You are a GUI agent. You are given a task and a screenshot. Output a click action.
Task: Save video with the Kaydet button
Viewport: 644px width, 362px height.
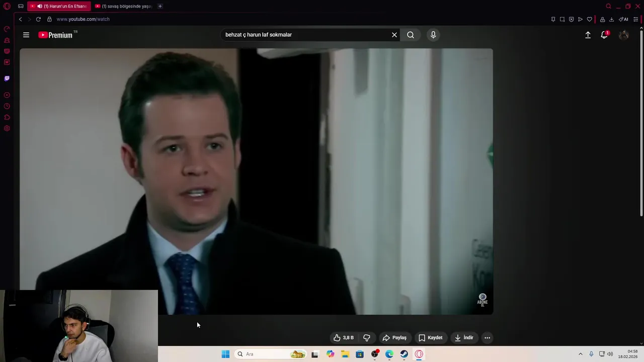431,338
